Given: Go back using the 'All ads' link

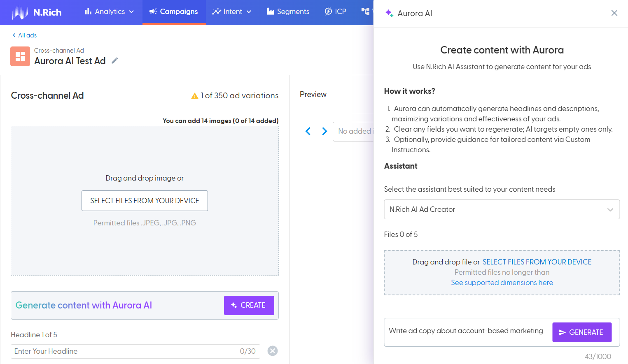Looking at the screenshot, I should tap(24, 35).
